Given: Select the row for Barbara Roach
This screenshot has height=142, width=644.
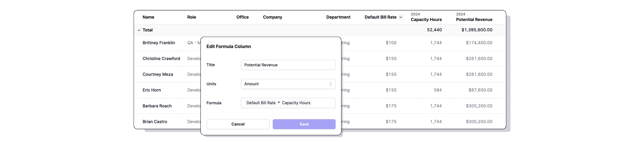Looking at the screenshot, I should 157,106.
